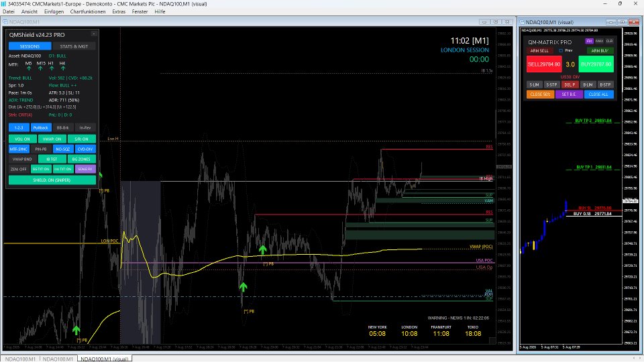This screenshot has width=644, height=362.
Task: Collapse the QMShield panel with minus button
Action: coord(94,34)
